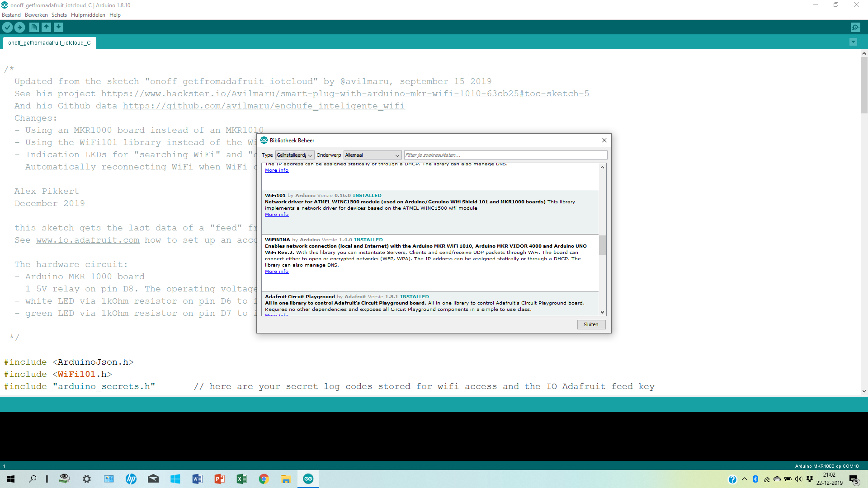Open Task View in the taskbar
This screenshot has width=868, height=488.
point(47,479)
